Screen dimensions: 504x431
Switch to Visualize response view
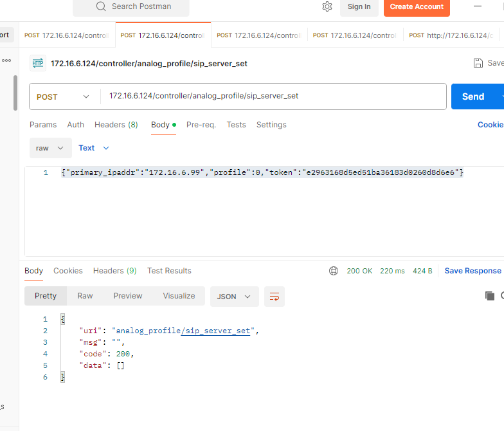point(179,296)
